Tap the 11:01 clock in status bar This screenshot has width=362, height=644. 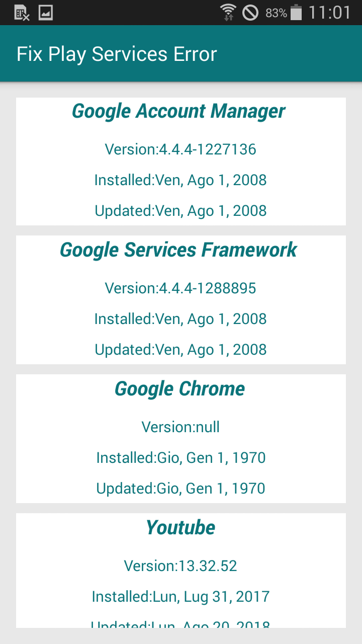329,13
